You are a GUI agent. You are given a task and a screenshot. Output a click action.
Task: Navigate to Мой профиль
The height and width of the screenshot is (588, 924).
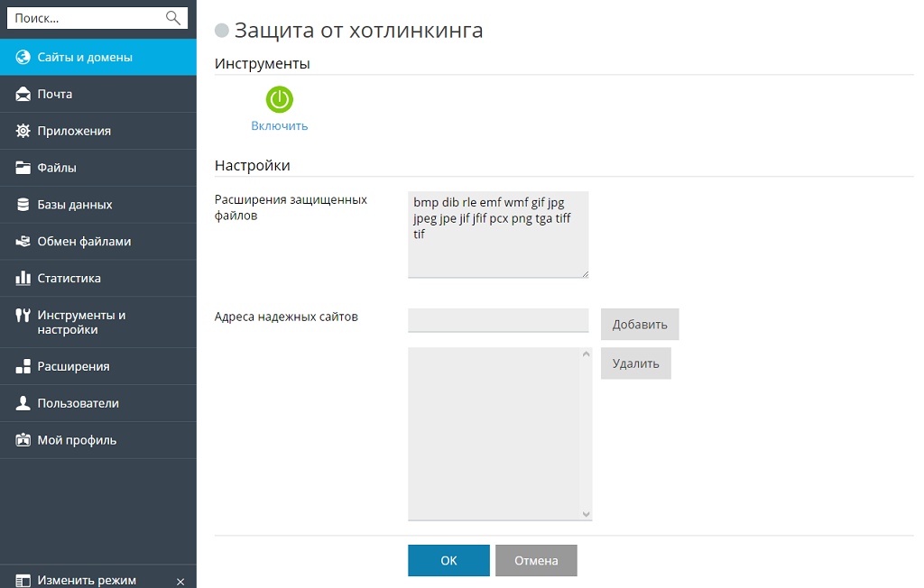pyautogui.click(x=97, y=440)
